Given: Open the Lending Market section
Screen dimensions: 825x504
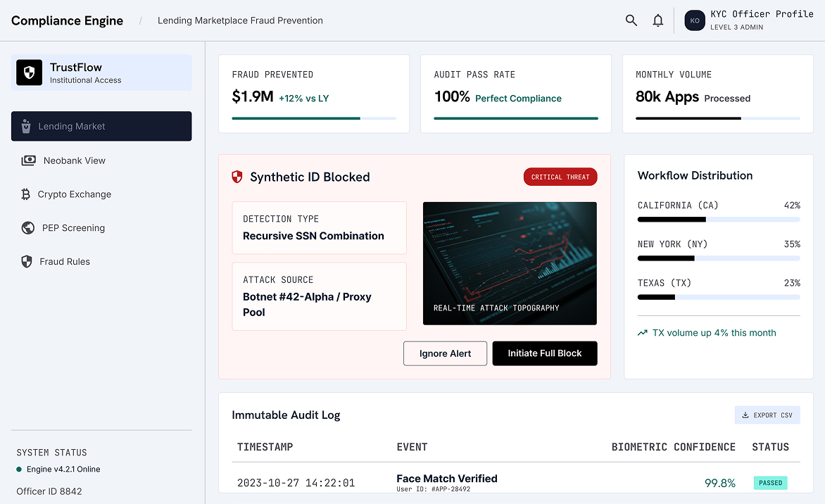Looking at the screenshot, I should [101, 126].
